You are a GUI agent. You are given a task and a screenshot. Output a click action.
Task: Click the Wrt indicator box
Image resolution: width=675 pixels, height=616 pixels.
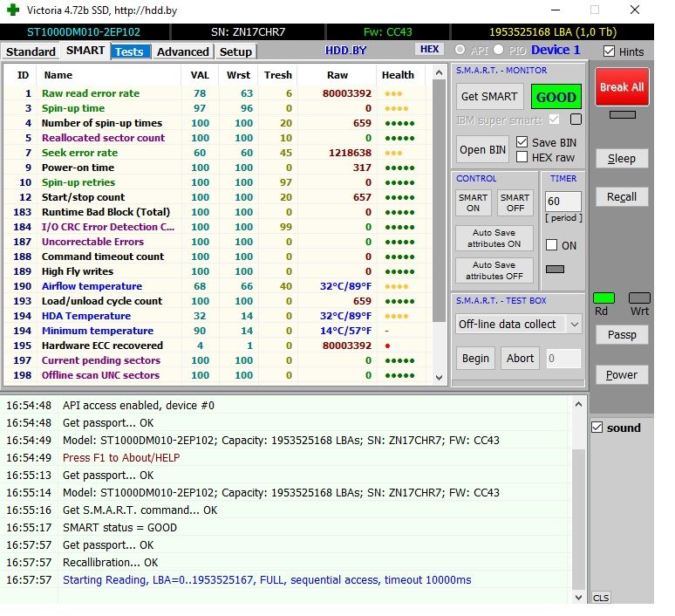(639, 298)
